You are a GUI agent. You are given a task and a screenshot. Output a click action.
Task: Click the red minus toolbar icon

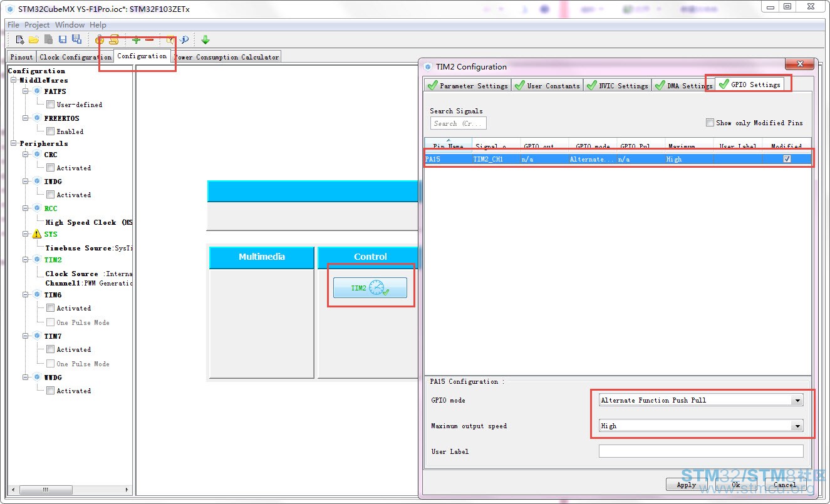click(149, 39)
